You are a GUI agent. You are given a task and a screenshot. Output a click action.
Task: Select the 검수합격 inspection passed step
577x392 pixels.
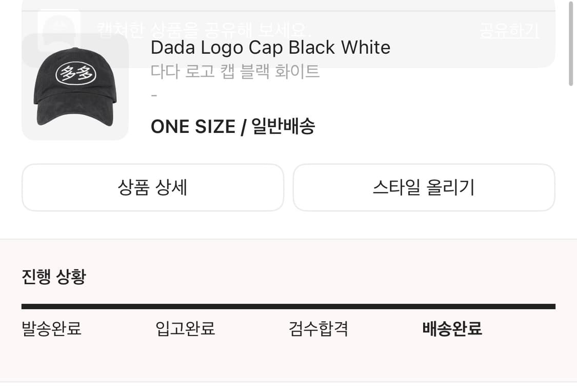coord(319,330)
